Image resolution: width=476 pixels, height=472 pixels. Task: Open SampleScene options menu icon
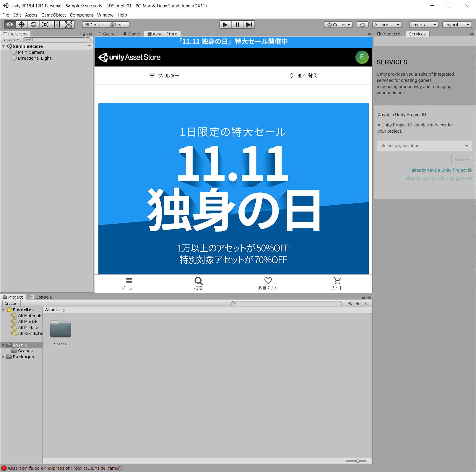pos(89,46)
